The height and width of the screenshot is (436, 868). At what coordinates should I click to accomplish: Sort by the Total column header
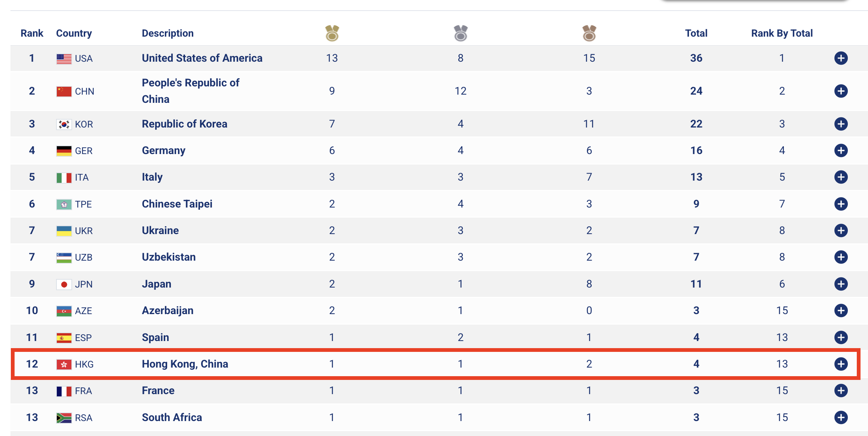[x=696, y=33]
